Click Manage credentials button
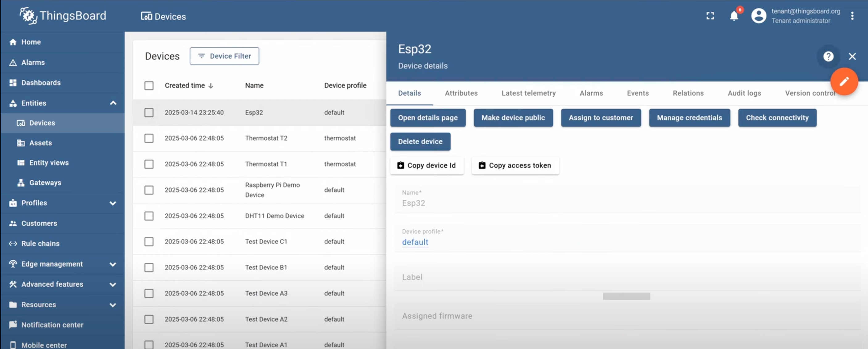 click(x=689, y=118)
